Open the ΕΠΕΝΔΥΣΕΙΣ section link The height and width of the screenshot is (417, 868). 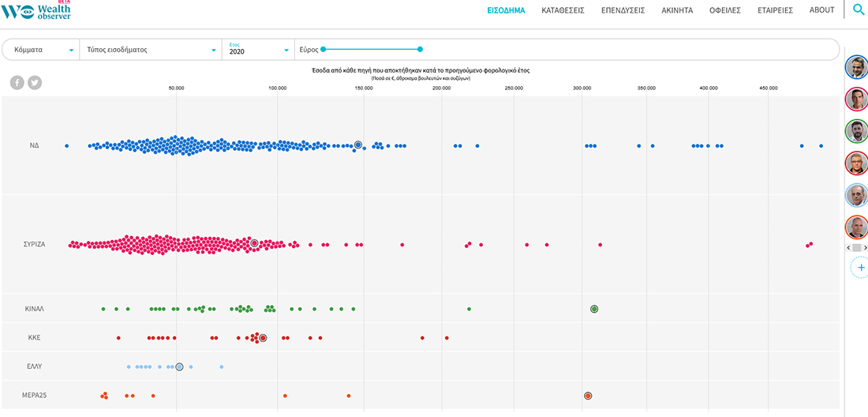623,10
